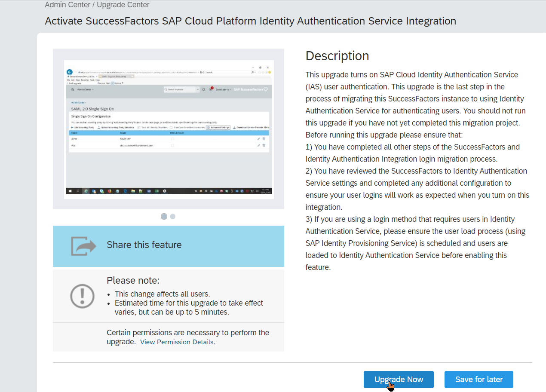This screenshot has width=546, height=392.
Task: Select the second carousel dot indicator
Action: click(x=173, y=216)
